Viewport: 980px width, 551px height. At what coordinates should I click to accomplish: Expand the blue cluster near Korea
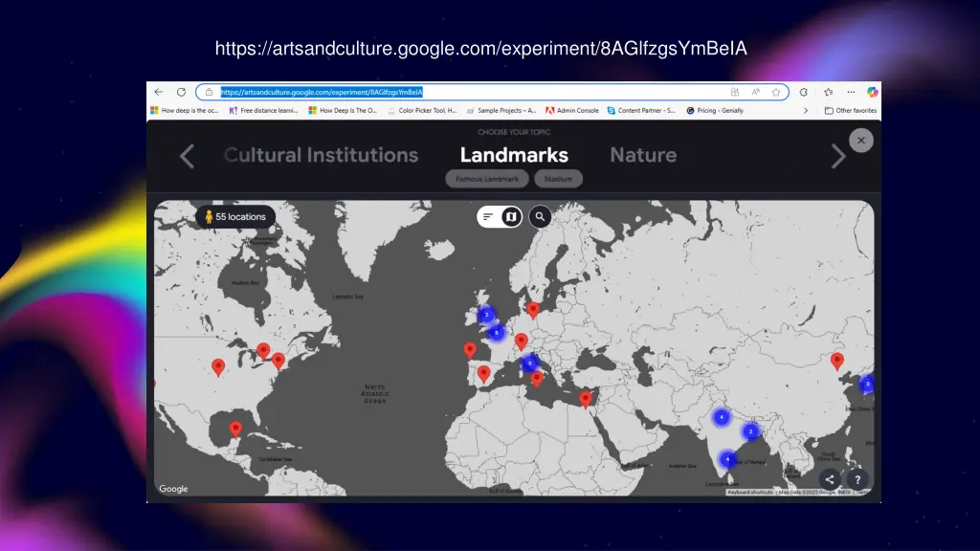[867, 384]
